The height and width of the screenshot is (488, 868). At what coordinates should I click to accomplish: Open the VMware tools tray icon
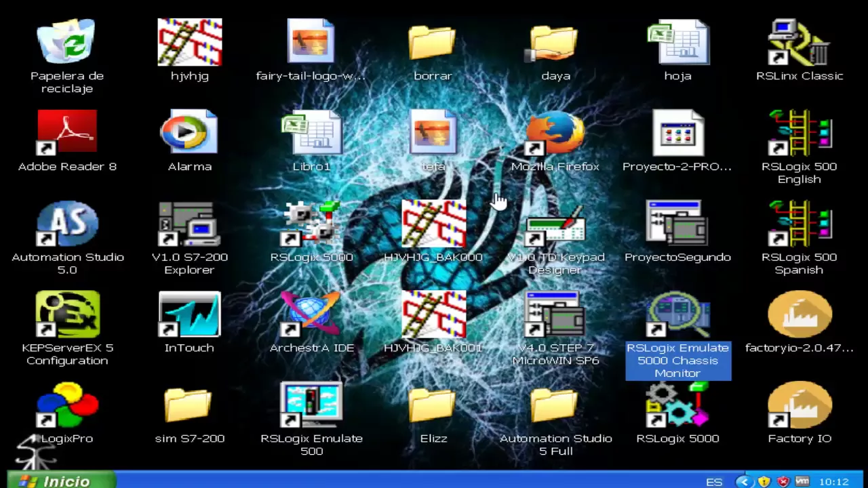pyautogui.click(x=802, y=482)
